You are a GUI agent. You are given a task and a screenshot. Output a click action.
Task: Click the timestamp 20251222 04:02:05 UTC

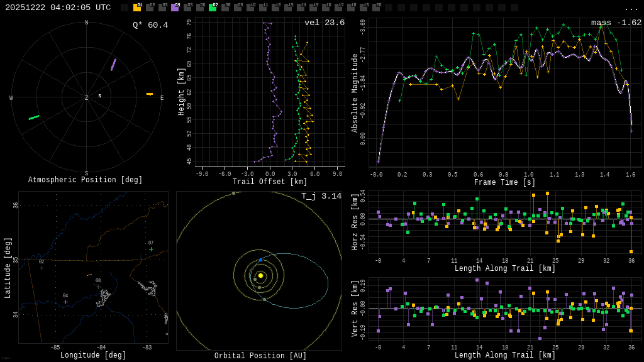click(58, 8)
